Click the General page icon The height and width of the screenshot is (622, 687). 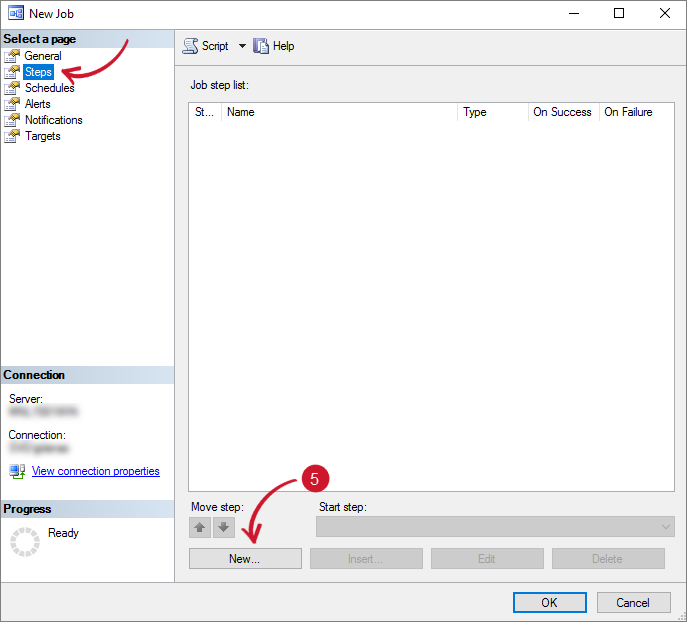click(12, 56)
